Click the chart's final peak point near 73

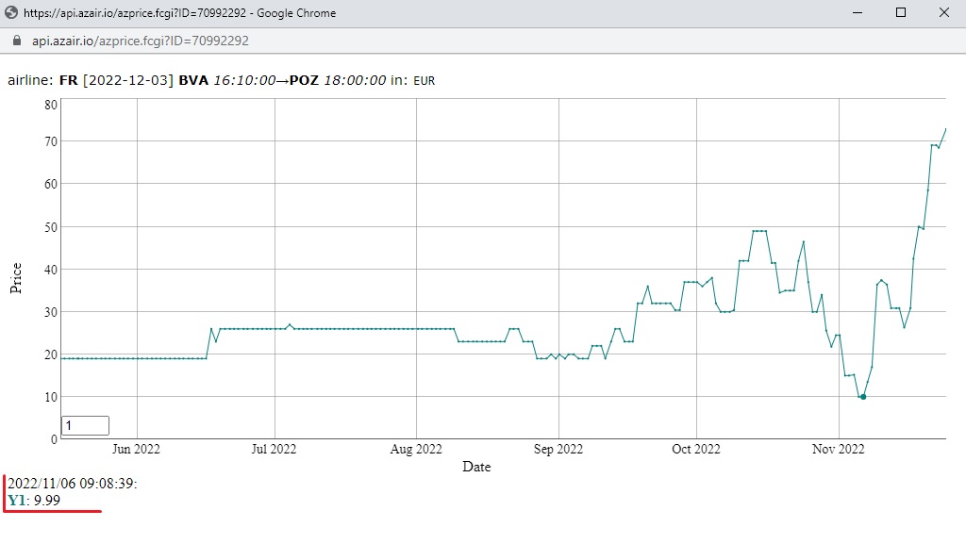945,129
